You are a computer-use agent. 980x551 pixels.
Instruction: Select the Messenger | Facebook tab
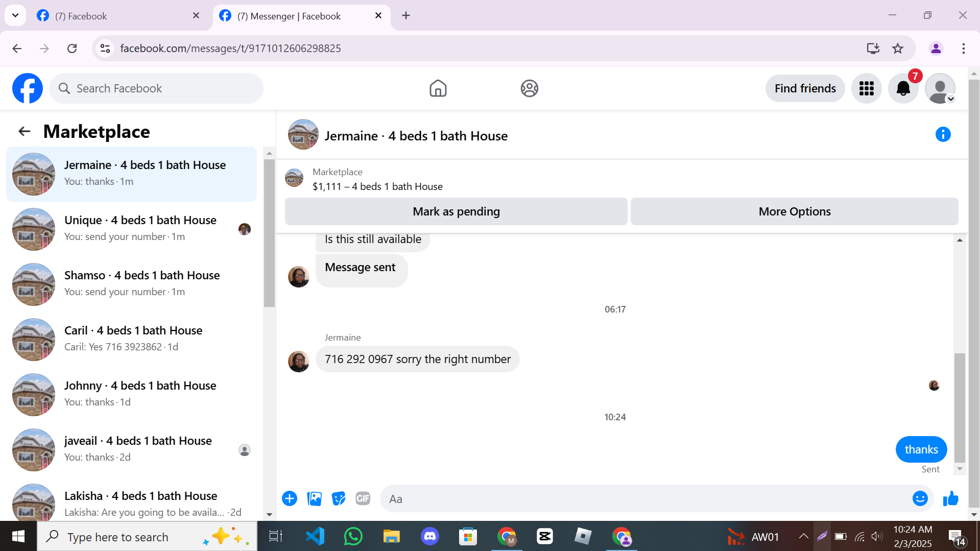(301, 16)
